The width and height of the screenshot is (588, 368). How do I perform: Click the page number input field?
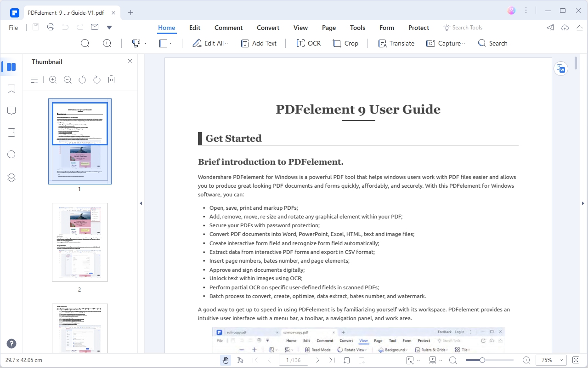tap(293, 360)
